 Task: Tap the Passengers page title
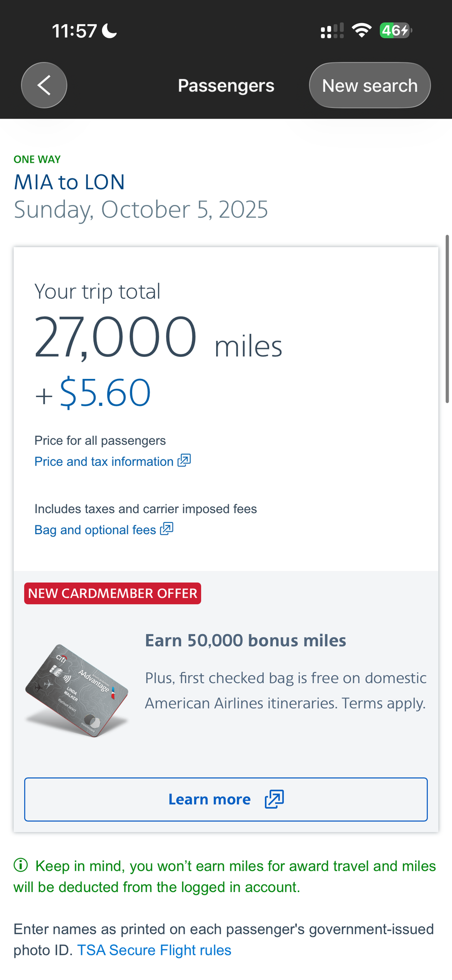[x=226, y=86]
